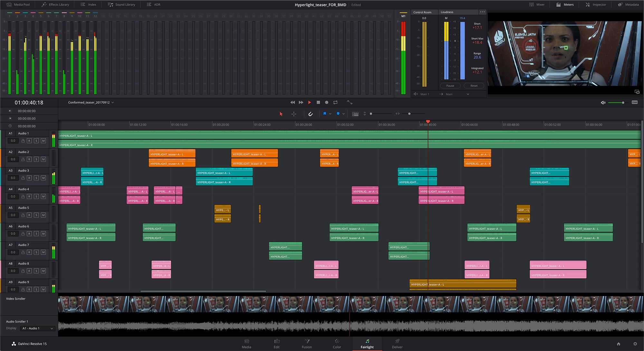Open project settings gear icon
The height and width of the screenshot is (351, 644).
pyautogui.click(x=635, y=344)
